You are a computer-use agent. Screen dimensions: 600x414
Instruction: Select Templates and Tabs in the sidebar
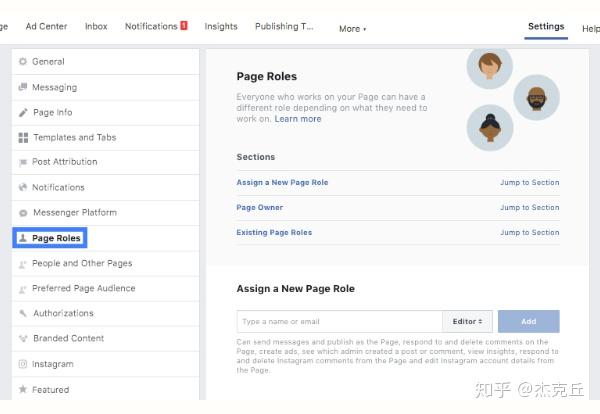click(x=105, y=137)
